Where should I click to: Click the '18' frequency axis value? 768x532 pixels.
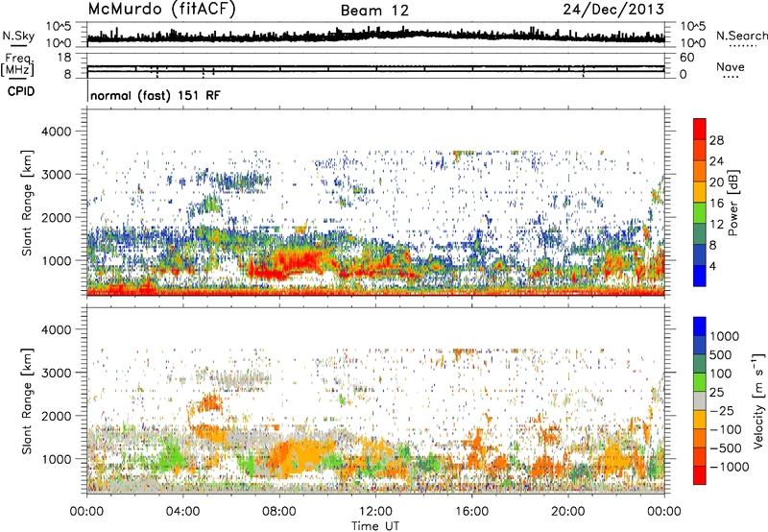[x=64, y=58]
